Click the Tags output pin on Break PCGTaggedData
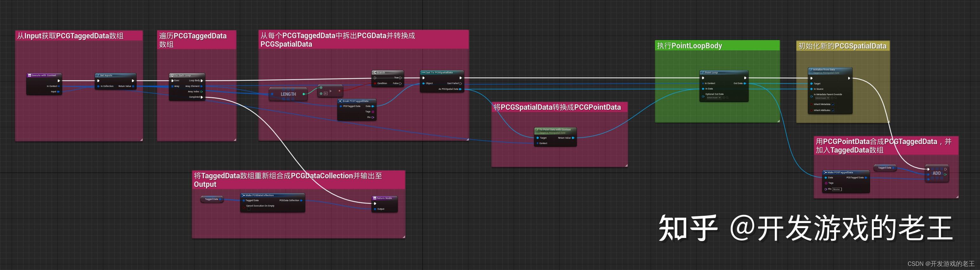 click(x=373, y=112)
